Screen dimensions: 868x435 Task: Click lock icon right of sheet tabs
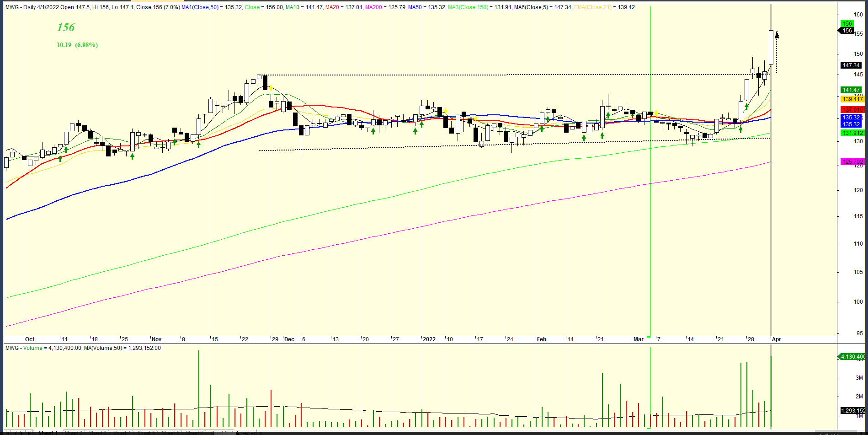click(237, 432)
